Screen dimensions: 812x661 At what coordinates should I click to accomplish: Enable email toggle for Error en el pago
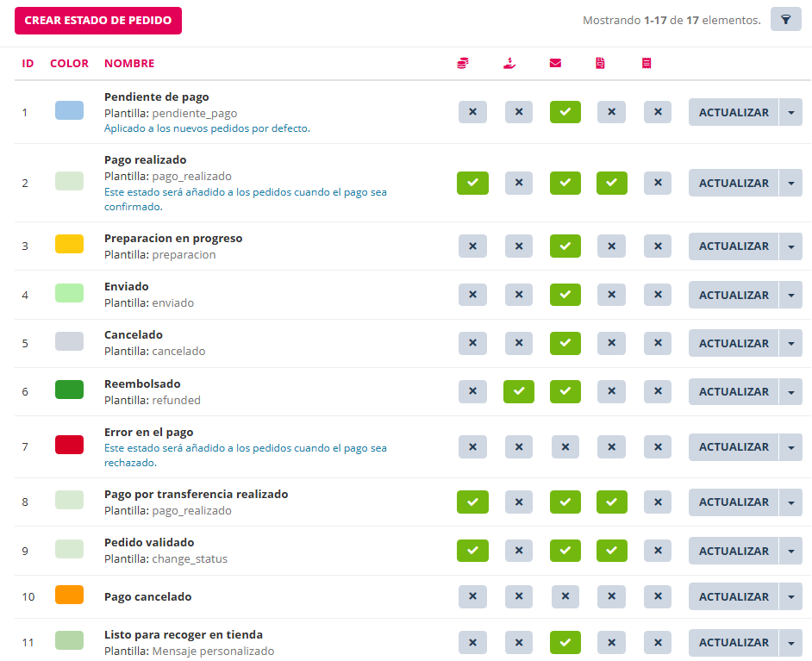pyautogui.click(x=565, y=446)
